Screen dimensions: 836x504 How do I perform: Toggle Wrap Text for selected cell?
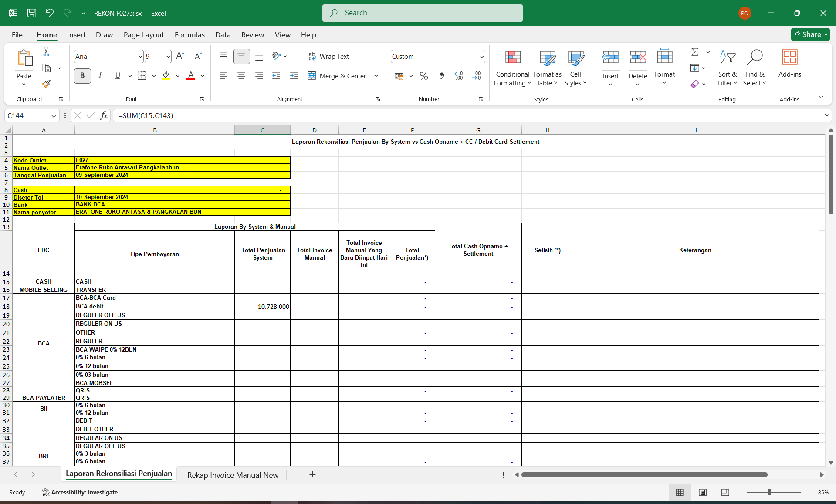pyautogui.click(x=329, y=57)
